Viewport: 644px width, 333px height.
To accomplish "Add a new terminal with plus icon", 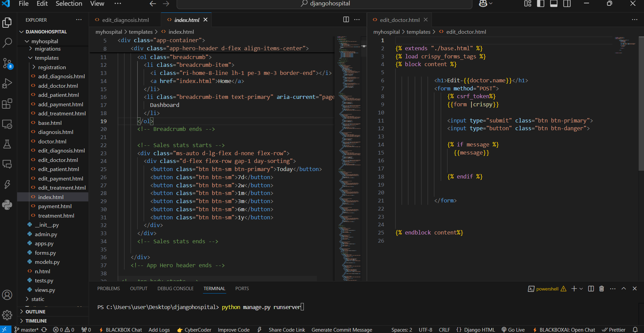I will click(x=574, y=289).
